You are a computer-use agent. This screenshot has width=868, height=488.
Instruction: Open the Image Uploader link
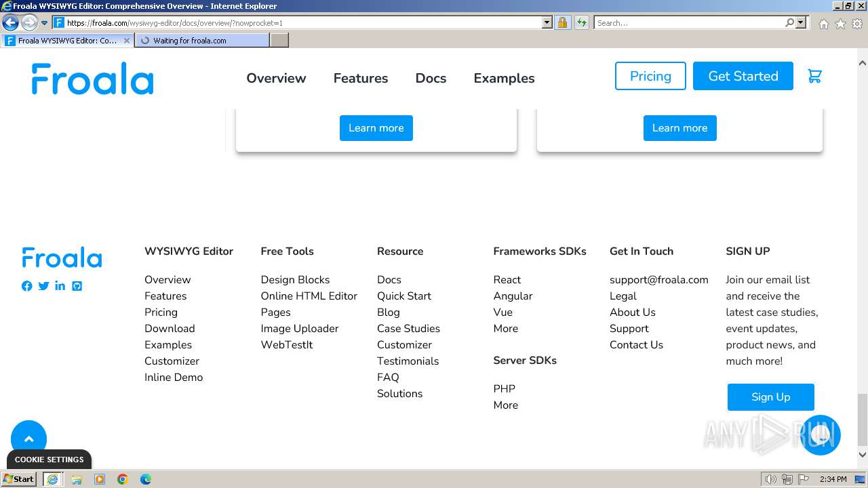pos(300,329)
